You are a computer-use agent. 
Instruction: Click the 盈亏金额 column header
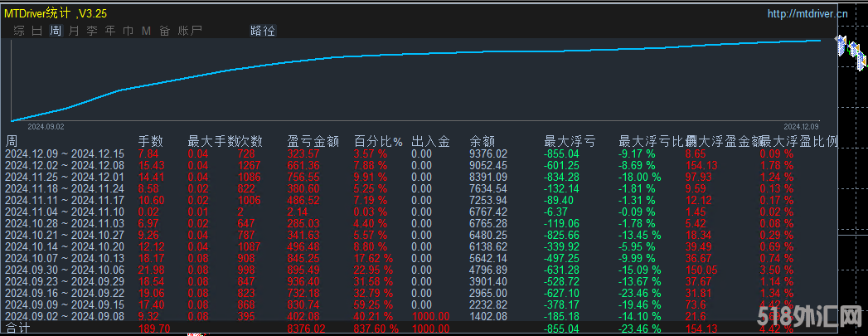point(313,141)
